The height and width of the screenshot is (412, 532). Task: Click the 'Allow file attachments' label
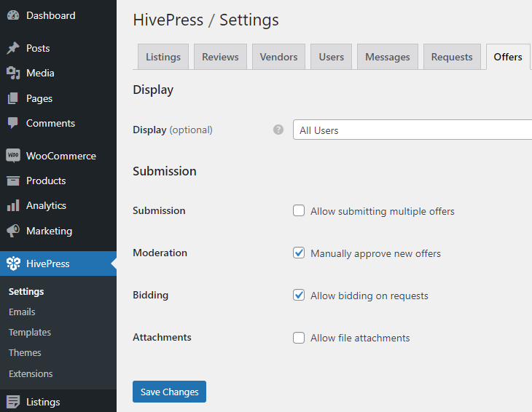[360, 338]
